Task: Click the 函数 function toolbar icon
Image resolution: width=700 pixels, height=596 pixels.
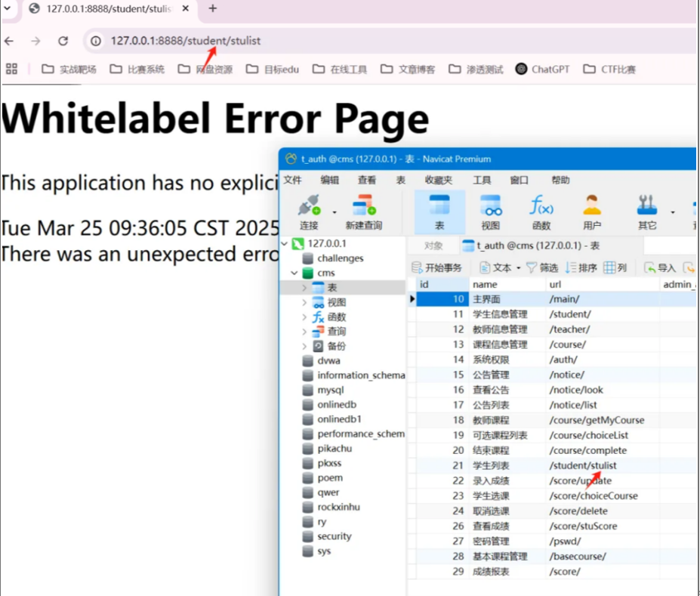Action: click(541, 206)
